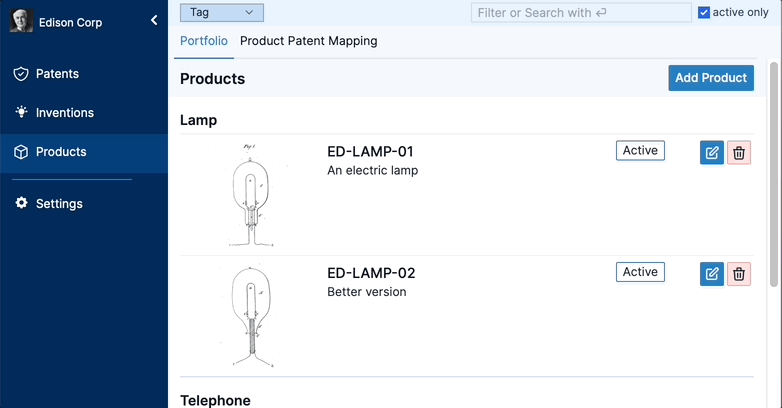
Task: Click the Settings gear icon
Action: [21, 204]
